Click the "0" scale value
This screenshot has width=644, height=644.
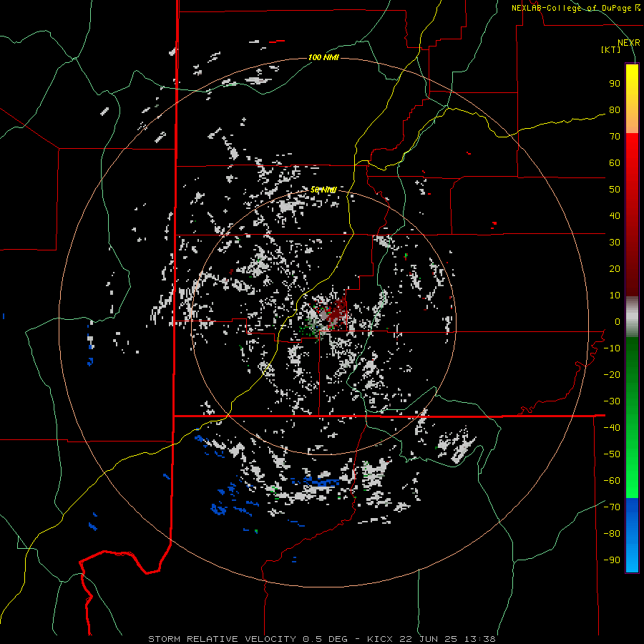[x=618, y=322]
